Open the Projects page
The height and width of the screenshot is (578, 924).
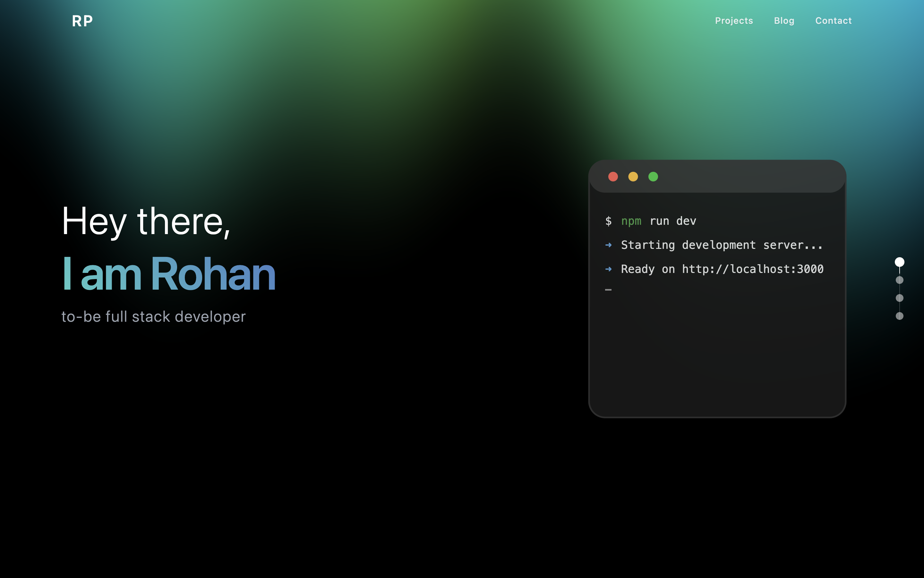[x=734, y=21]
